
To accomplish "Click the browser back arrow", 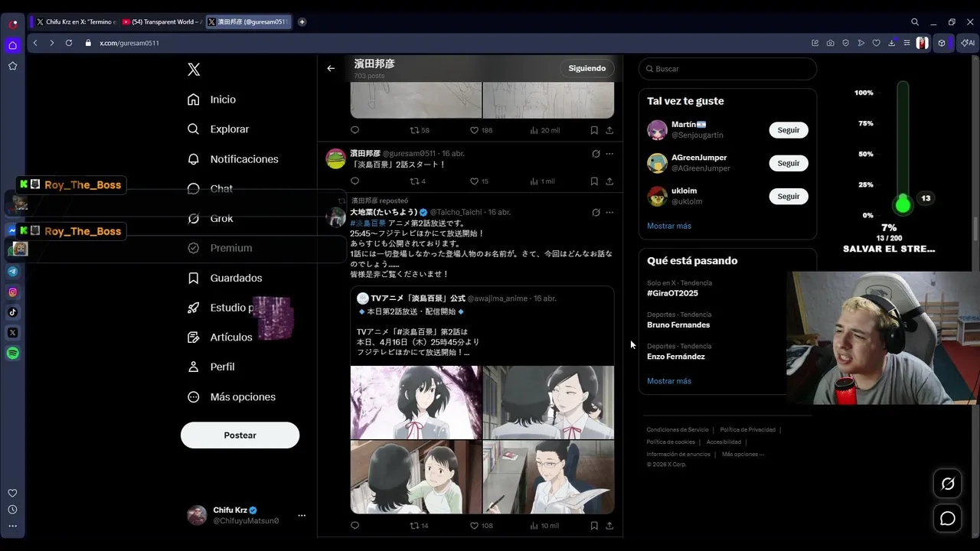I will (35, 43).
